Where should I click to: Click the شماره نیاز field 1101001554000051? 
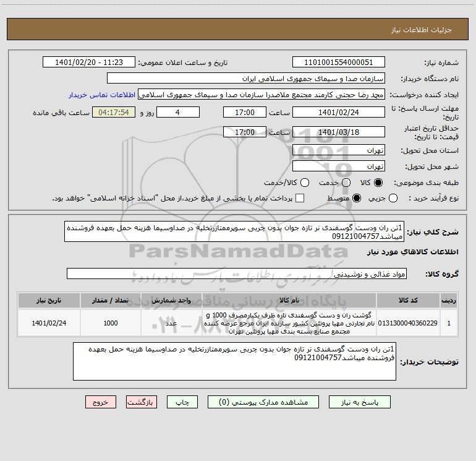339,62
